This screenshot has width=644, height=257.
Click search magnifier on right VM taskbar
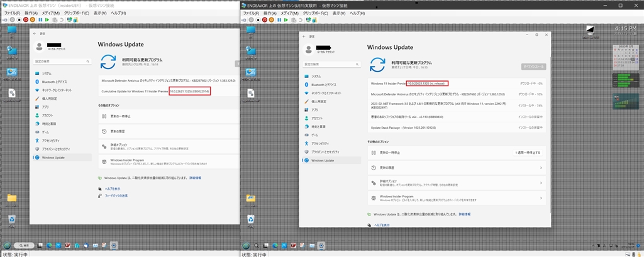pyautogui.click(x=257, y=246)
